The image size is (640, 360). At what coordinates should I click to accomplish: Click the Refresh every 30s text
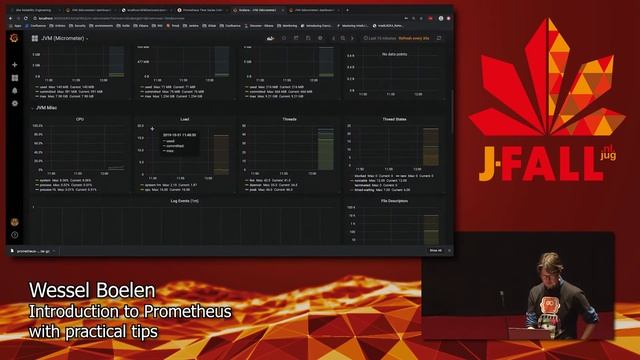click(x=414, y=38)
